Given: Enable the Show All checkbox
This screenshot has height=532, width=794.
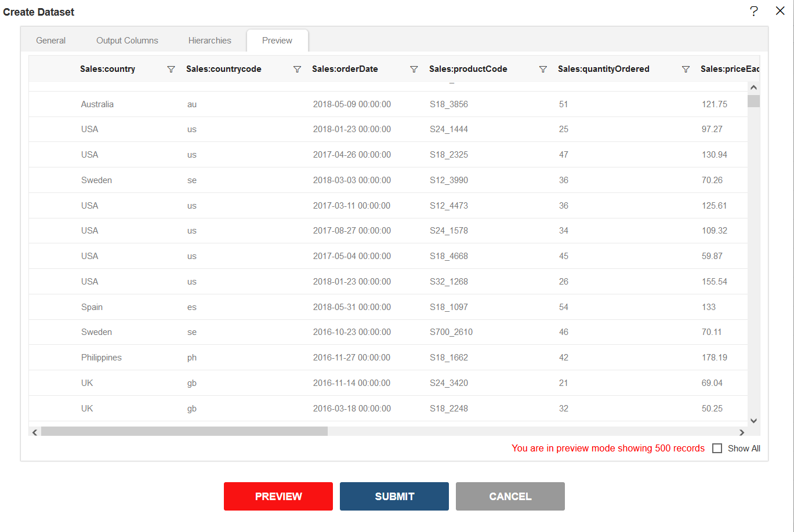Looking at the screenshot, I should 717,448.
